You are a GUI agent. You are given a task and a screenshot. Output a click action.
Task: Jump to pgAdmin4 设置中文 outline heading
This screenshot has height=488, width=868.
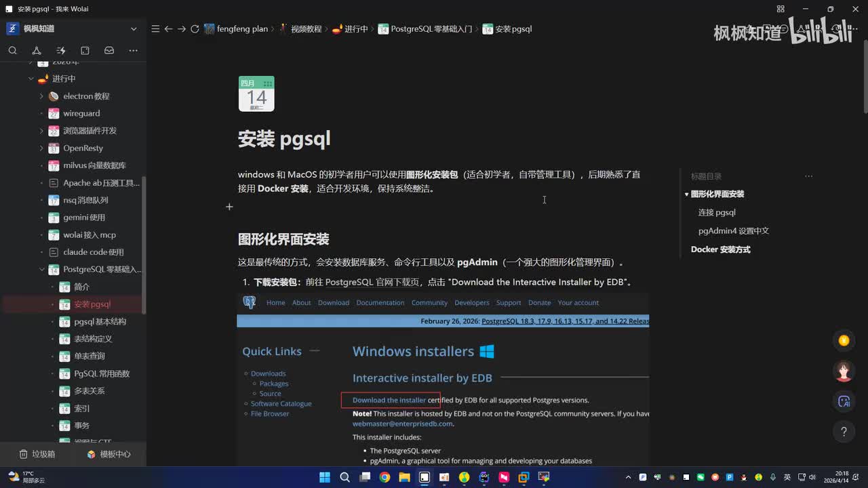[734, 231]
